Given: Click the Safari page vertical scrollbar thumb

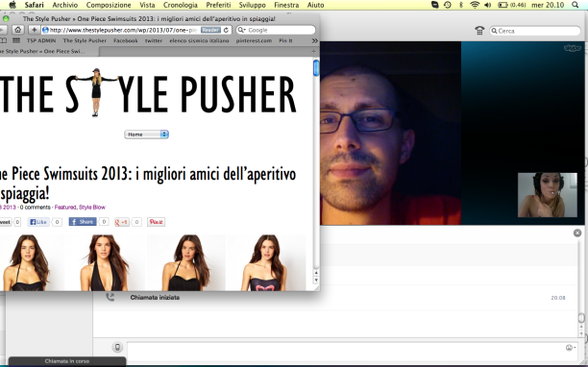Looking at the screenshot, I should (x=316, y=68).
